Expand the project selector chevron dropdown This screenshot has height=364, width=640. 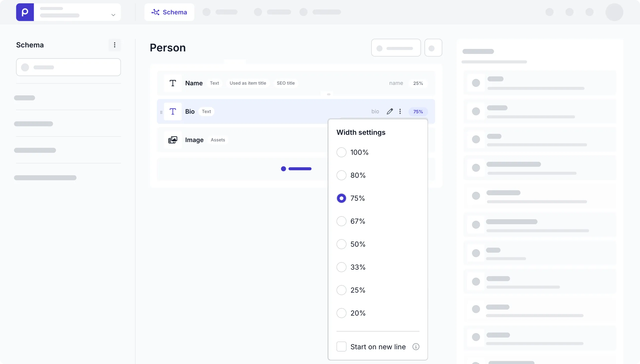113,15
